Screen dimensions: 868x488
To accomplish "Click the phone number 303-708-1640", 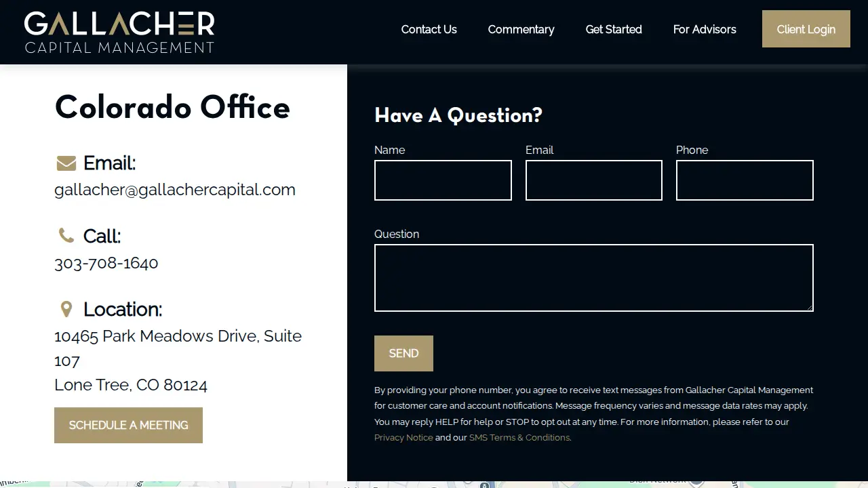I will click(x=106, y=263).
